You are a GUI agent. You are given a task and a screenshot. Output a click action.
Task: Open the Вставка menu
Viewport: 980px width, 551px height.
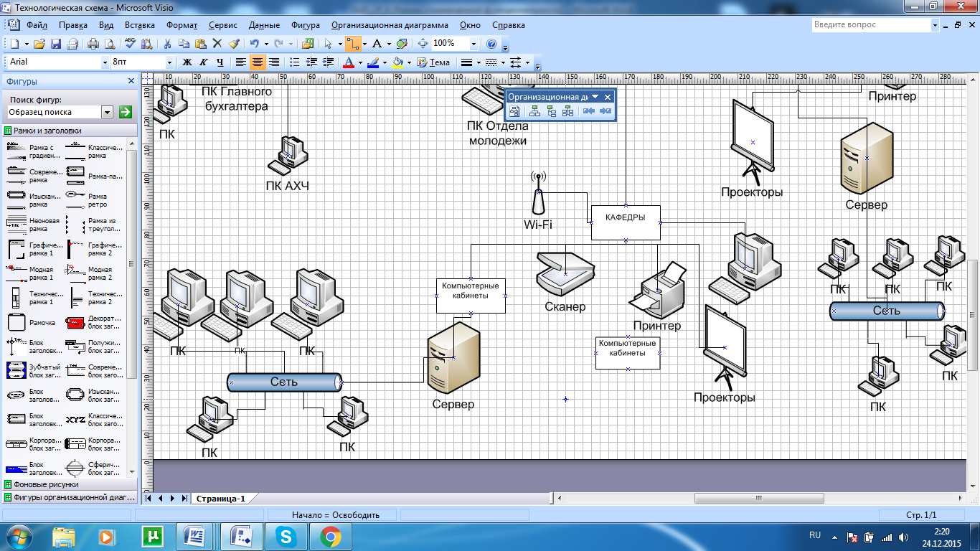pos(139,25)
